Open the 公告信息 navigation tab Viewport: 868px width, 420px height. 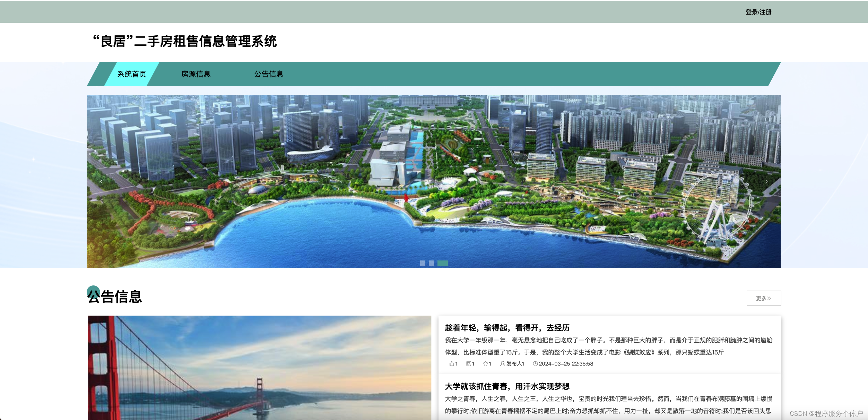coord(269,74)
